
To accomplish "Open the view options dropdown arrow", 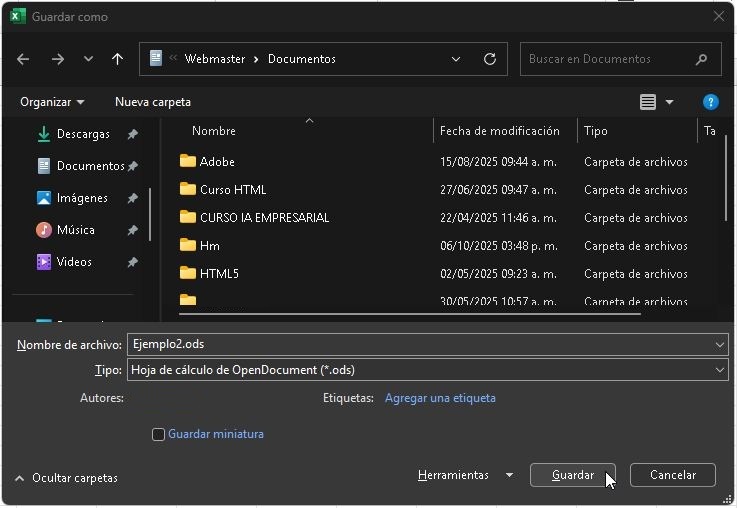I will 669,102.
